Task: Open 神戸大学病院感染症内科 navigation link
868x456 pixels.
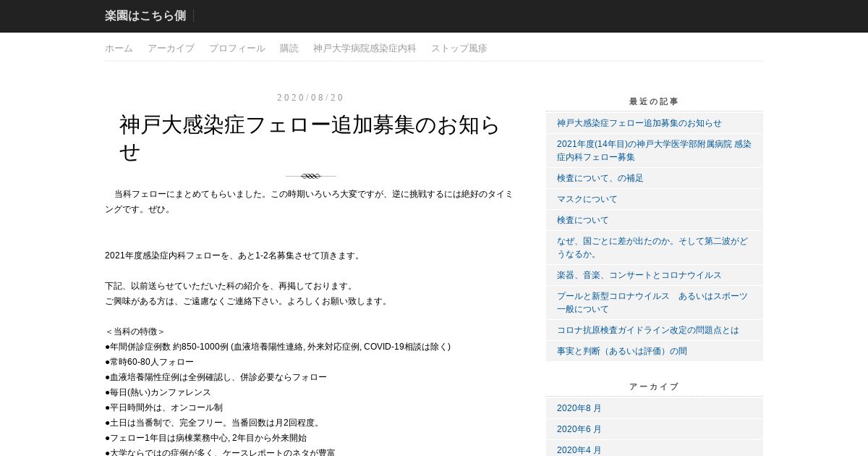Action: click(x=365, y=48)
